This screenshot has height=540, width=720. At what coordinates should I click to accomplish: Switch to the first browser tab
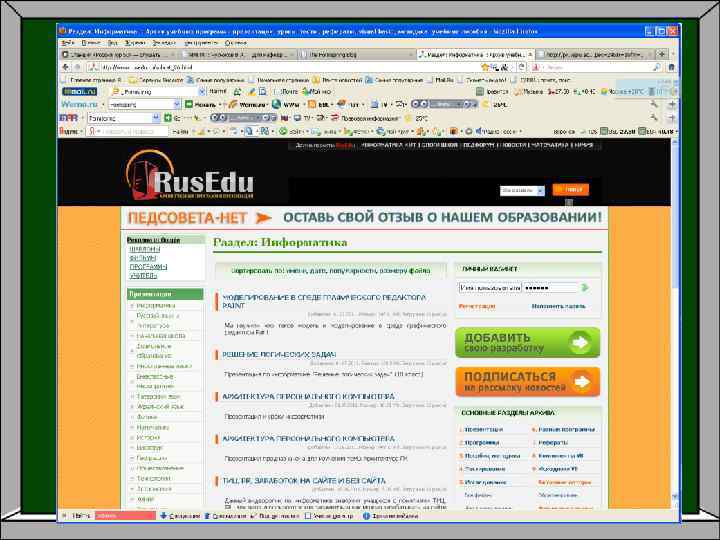click(x=118, y=54)
